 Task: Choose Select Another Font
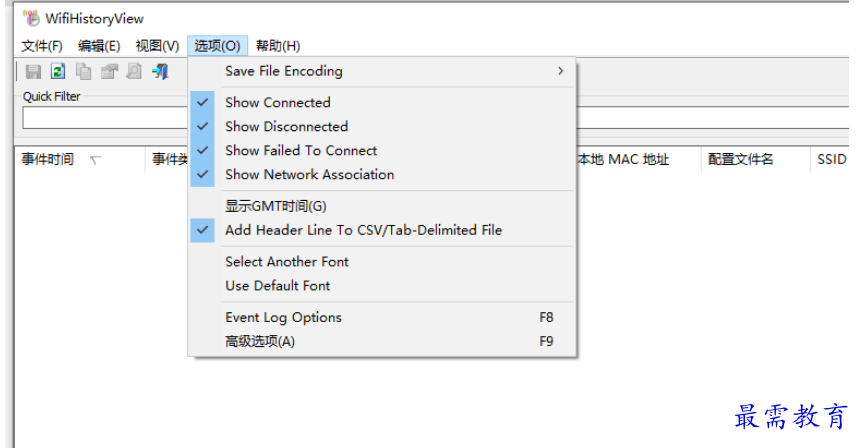(x=287, y=261)
